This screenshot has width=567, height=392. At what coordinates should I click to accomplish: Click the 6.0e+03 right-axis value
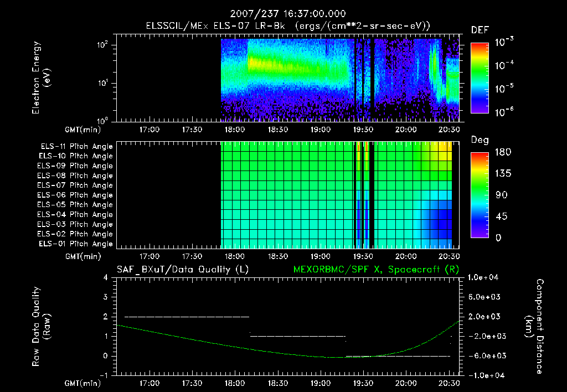(484, 297)
